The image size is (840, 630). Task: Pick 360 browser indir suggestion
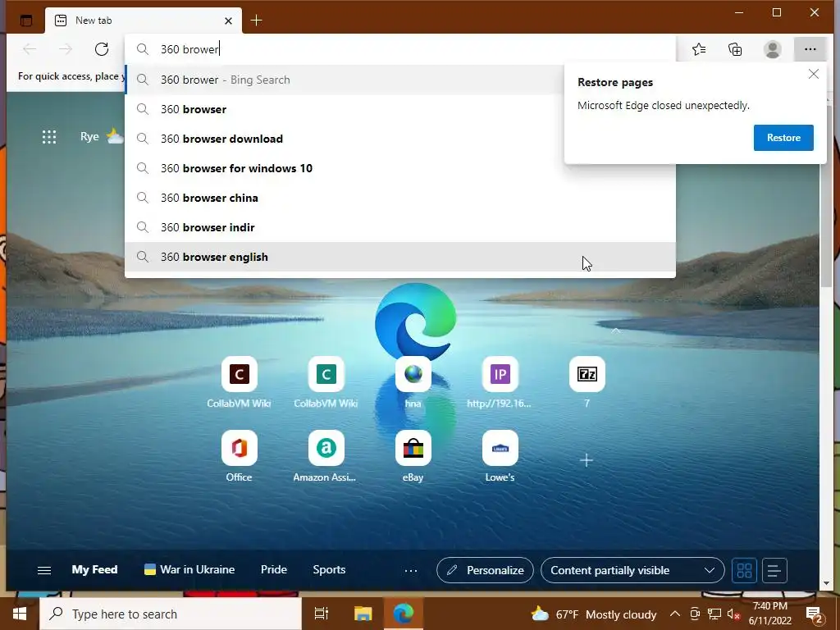coord(399,227)
